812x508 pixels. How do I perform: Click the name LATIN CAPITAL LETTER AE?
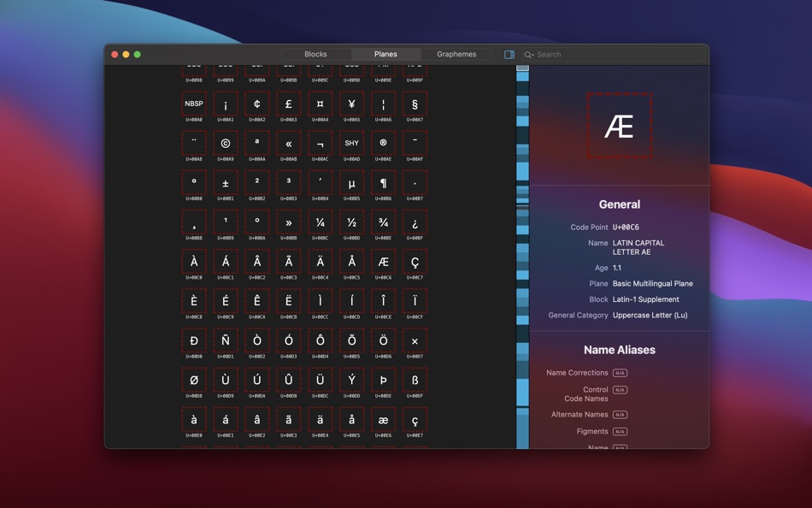(638, 247)
